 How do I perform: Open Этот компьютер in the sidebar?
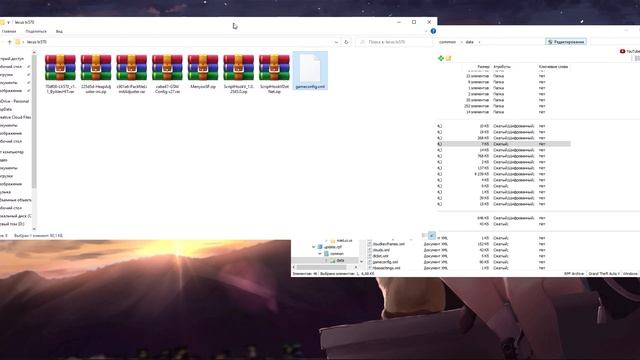point(12,152)
